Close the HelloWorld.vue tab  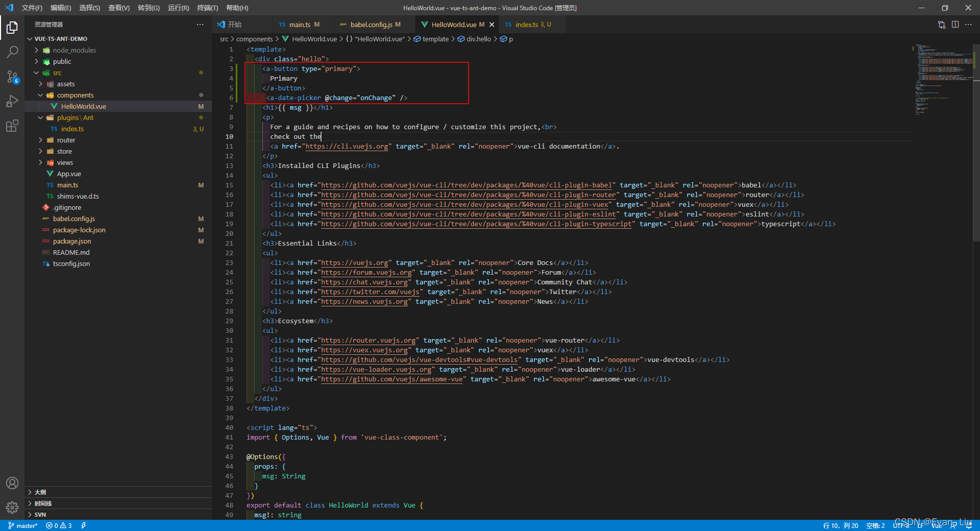coord(492,25)
